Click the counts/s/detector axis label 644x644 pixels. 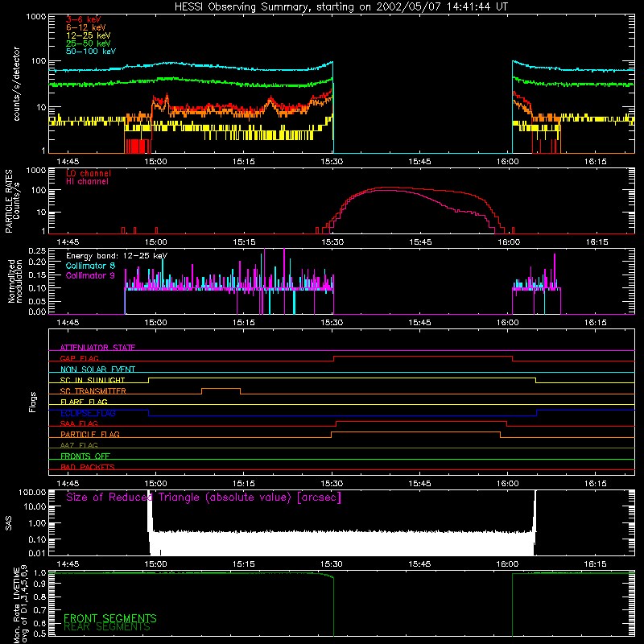tap(16, 84)
